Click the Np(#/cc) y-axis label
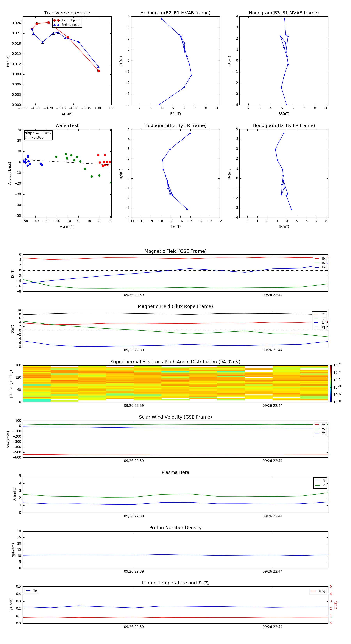The height and width of the screenshot is (644, 351). (13, 550)
